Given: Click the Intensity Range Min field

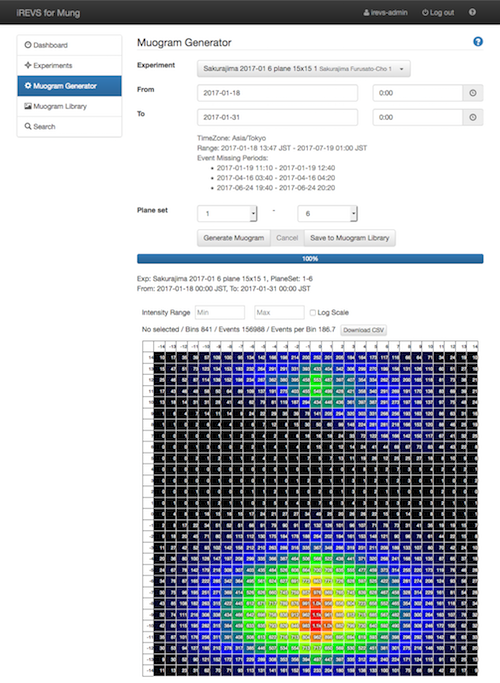Looking at the screenshot, I should 220,312.
